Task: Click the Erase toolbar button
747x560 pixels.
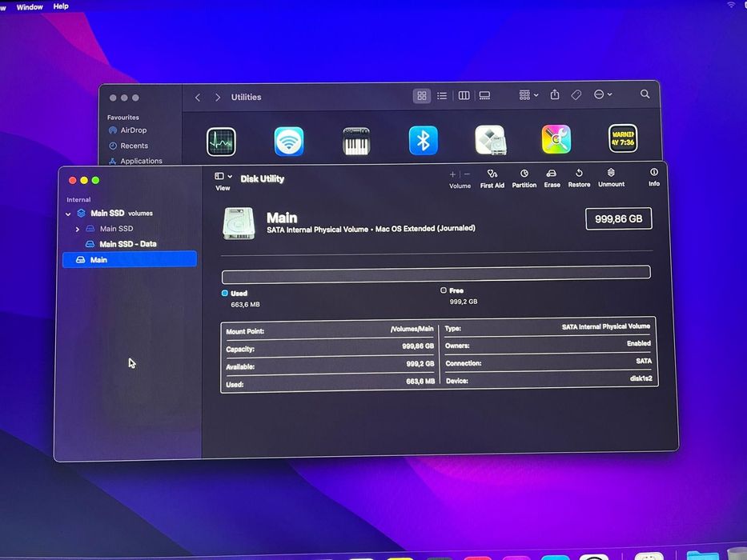Action: click(x=552, y=178)
